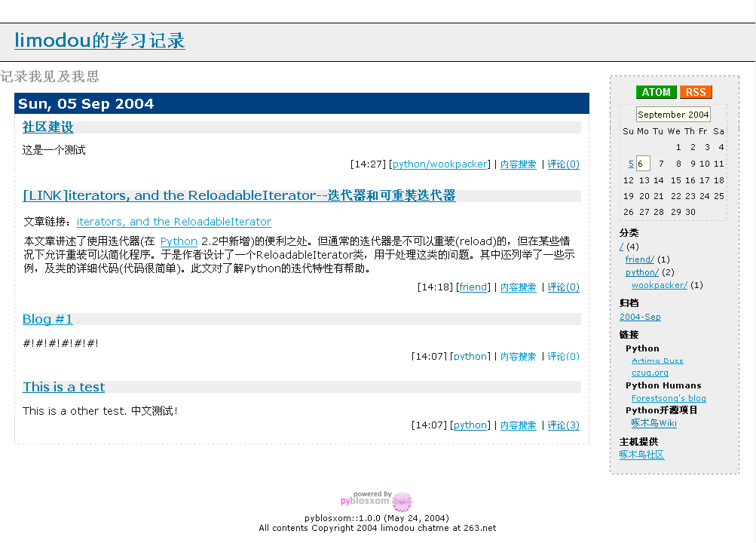Viewport: 756px width, 543px height.
Task: Select the friend/ category in sidebar
Action: [x=639, y=259]
